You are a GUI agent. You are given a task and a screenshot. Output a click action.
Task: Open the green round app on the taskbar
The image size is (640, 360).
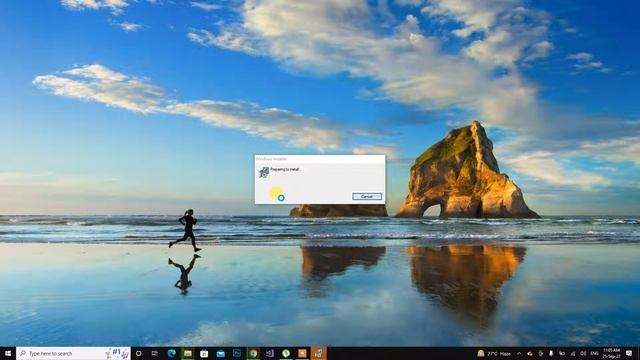(x=286, y=353)
